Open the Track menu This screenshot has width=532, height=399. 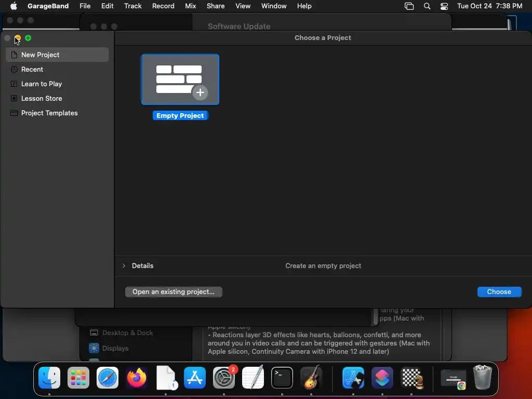point(132,6)
